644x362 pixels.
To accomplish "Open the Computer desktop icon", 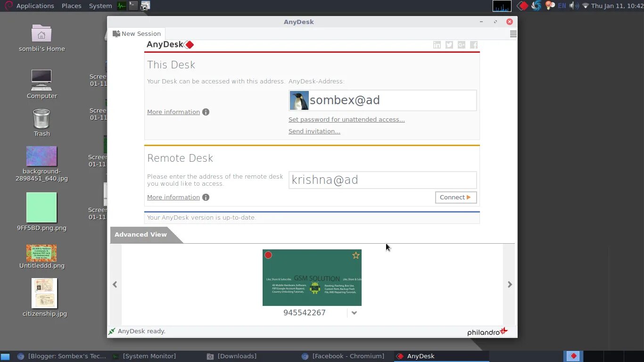I will [x=42, y=84].
